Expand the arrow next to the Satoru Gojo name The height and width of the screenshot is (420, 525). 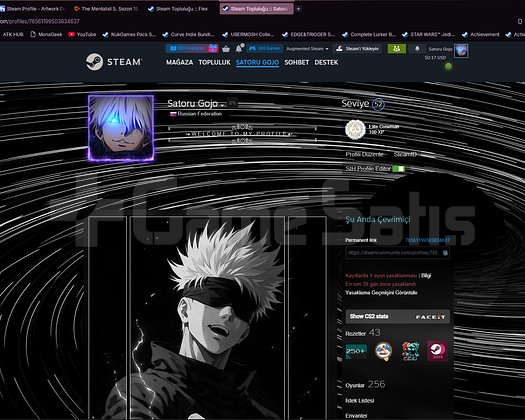222,105
